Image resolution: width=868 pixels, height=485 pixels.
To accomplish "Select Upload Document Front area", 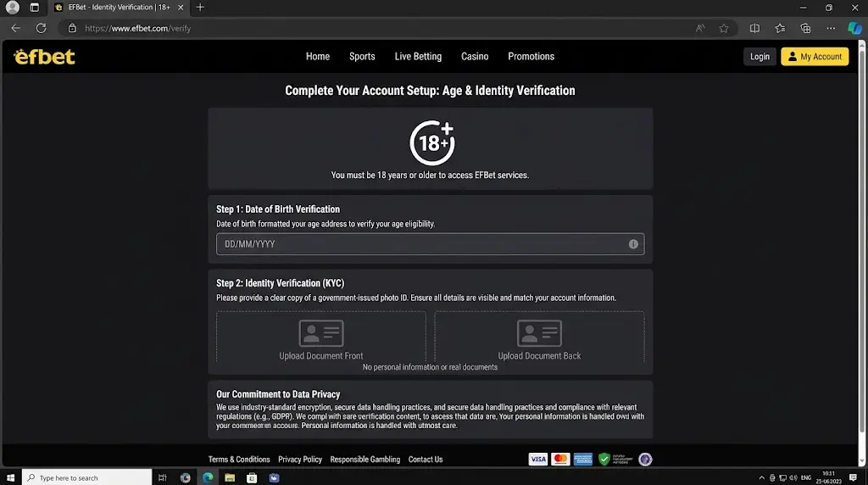I will pyautogui.click(x=321, y=337).
